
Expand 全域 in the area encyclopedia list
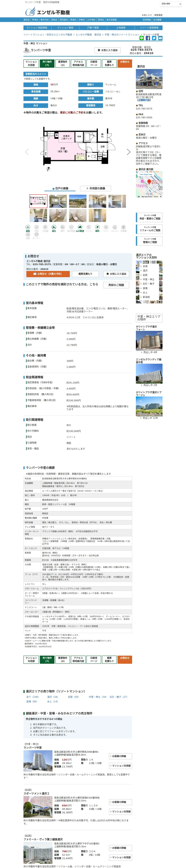coord(145,266)
